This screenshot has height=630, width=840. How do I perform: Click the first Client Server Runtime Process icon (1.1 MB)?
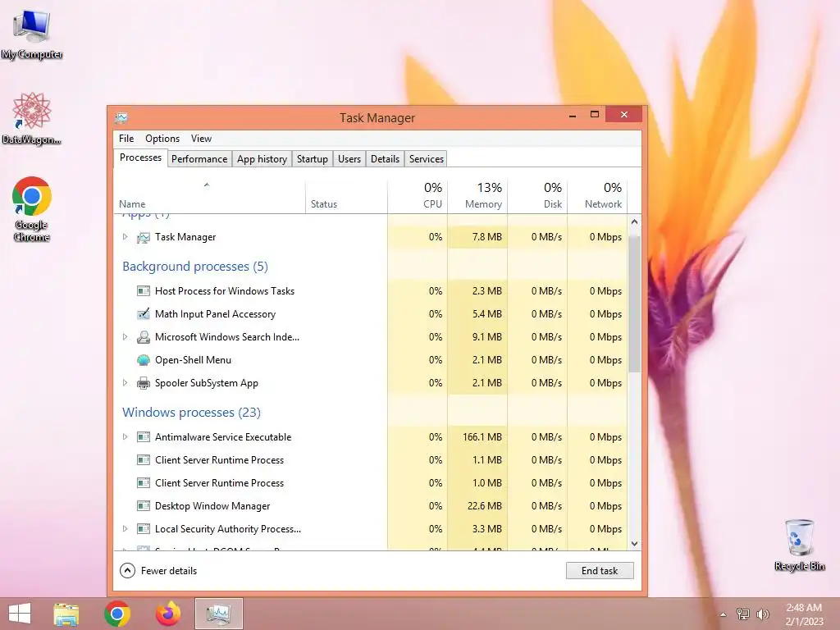pos(143,460)
